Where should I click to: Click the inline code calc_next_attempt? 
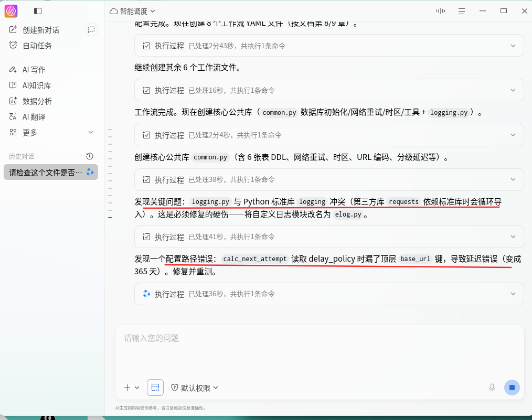[255, 259]
